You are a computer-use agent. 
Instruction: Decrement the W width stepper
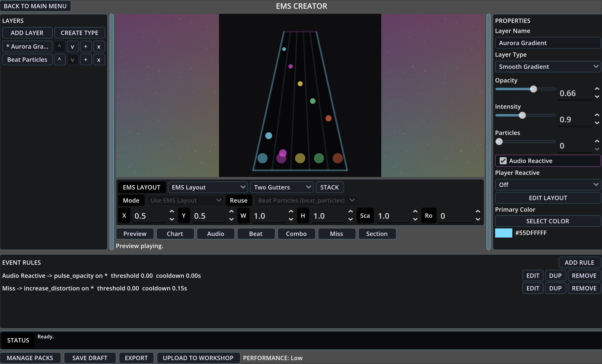pyautogui.click(x=291, y=219)
